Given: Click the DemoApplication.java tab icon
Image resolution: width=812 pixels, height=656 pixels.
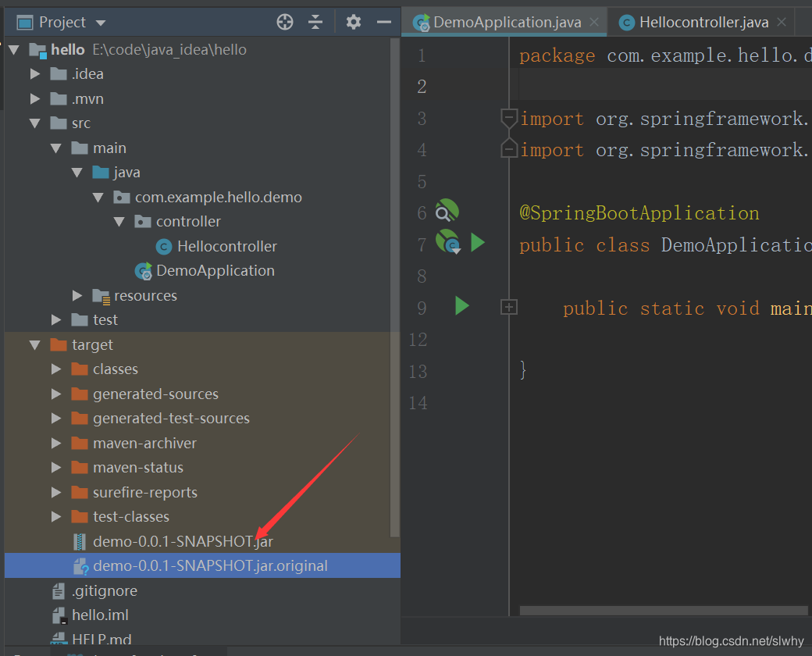Looking at the screenshot, I should (x=422, y=23).
